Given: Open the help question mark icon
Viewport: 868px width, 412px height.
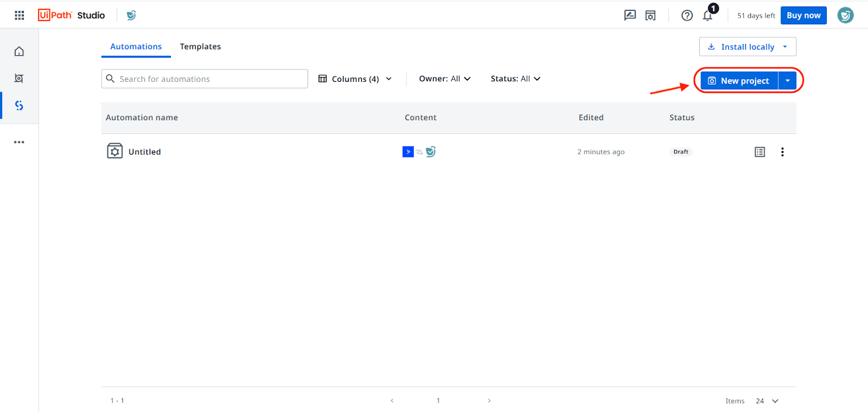Looking at the screenshot, I should [687, 15].
